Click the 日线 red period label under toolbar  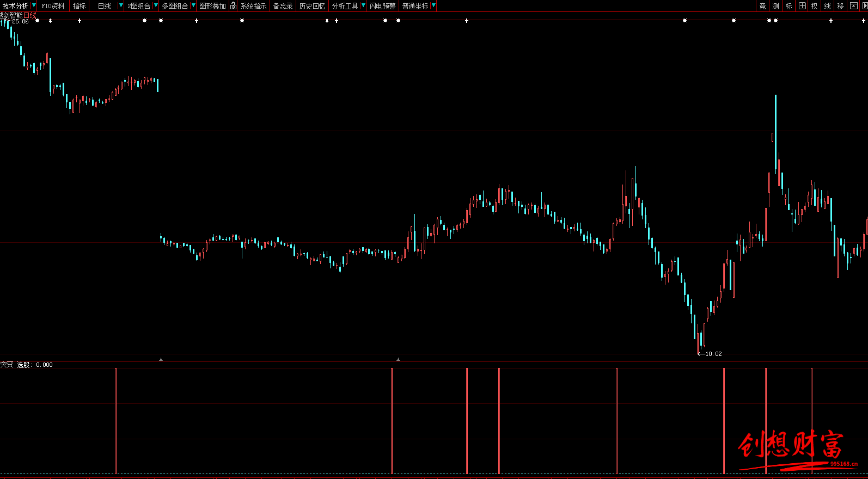tap(29, 15)
